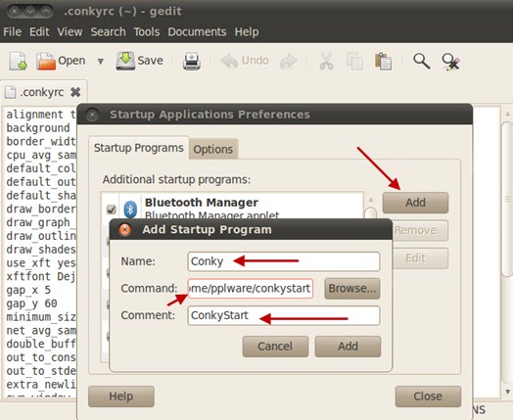
Task: Expand the Open recent files dropdown arrow
Action: click(x=101, y=61)
